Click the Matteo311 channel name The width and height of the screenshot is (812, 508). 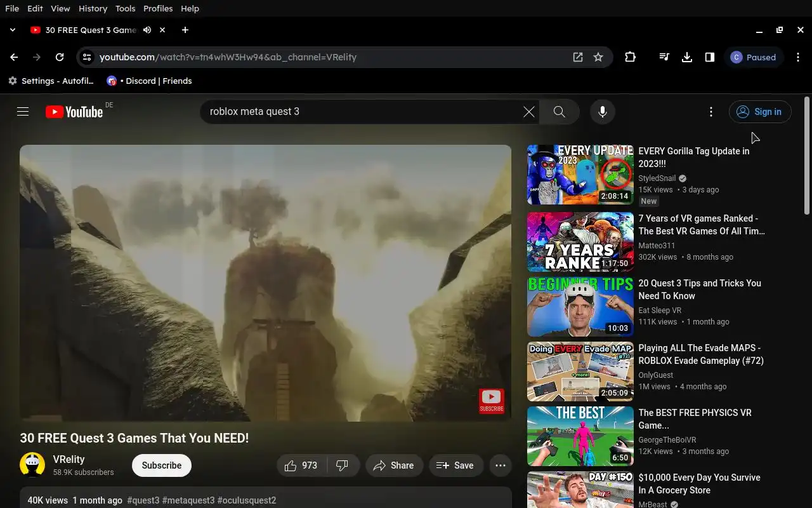pos(657,246)
